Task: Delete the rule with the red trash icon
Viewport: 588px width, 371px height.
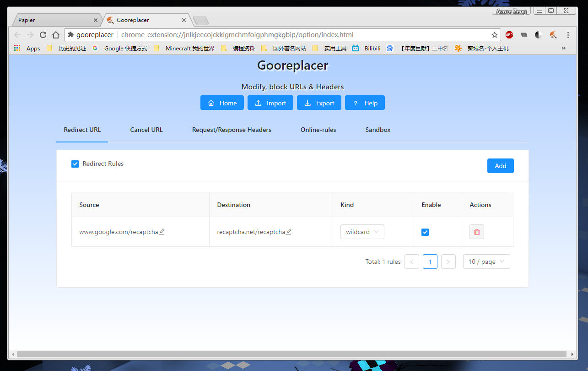Action: tap(477, 232)
